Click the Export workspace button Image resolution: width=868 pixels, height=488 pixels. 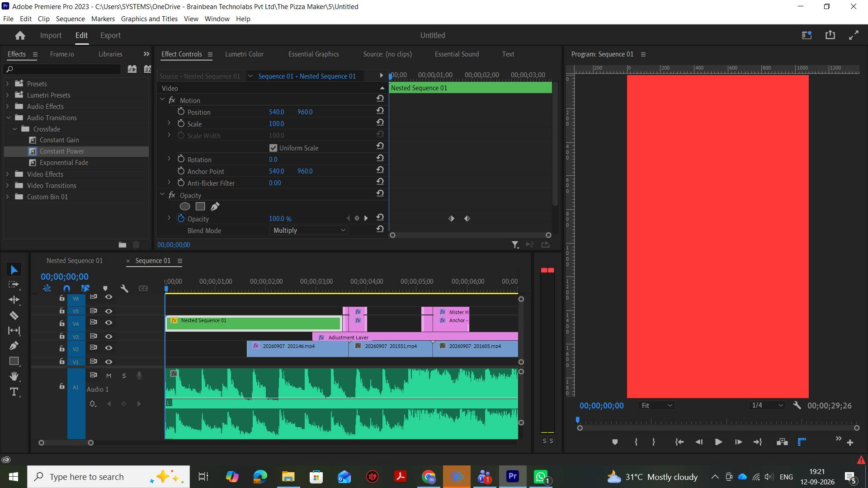pos(110,35)
